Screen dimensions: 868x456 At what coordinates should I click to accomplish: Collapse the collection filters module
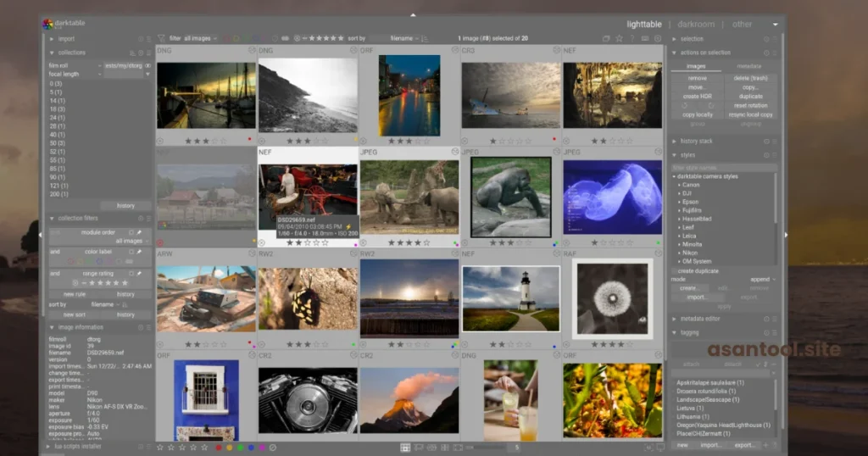[x=52, y=219]
